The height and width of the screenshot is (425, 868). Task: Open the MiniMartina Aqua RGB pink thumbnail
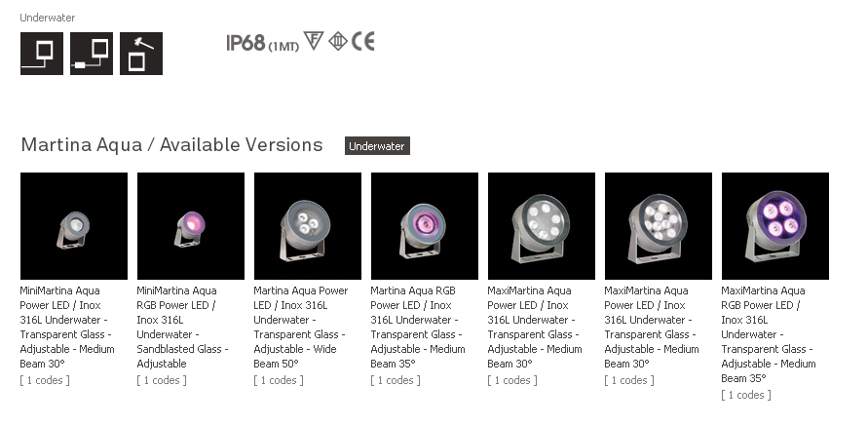(191, 226)
